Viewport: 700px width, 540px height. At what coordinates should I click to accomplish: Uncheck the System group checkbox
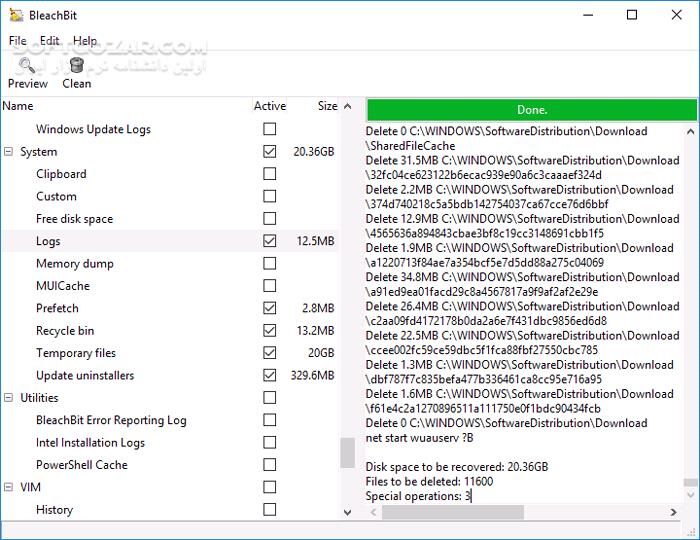click(270, 151)
